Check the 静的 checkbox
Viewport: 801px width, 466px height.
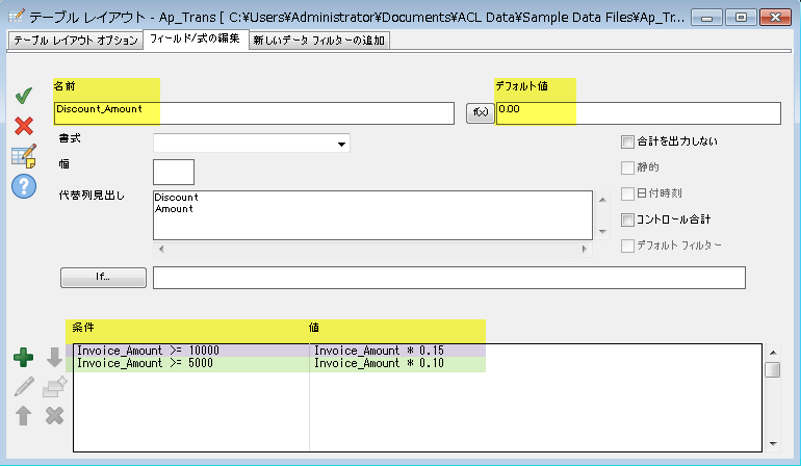[x=628, y=168]
